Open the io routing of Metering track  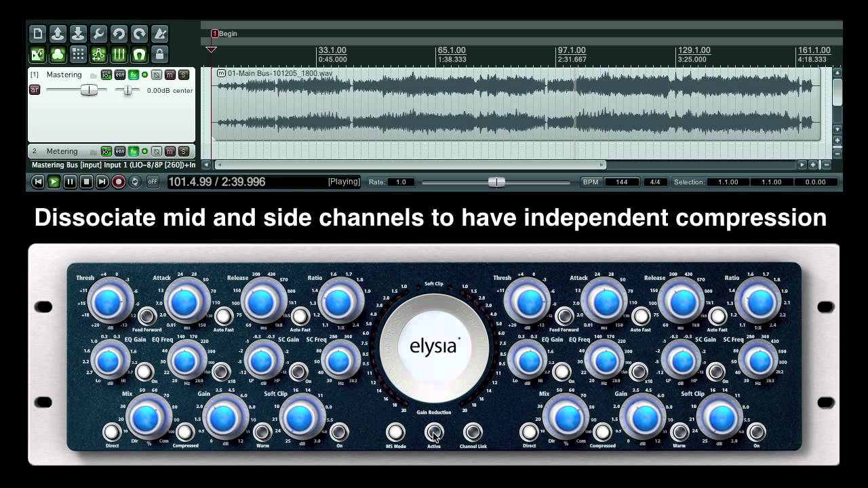(x=106, y=151)
